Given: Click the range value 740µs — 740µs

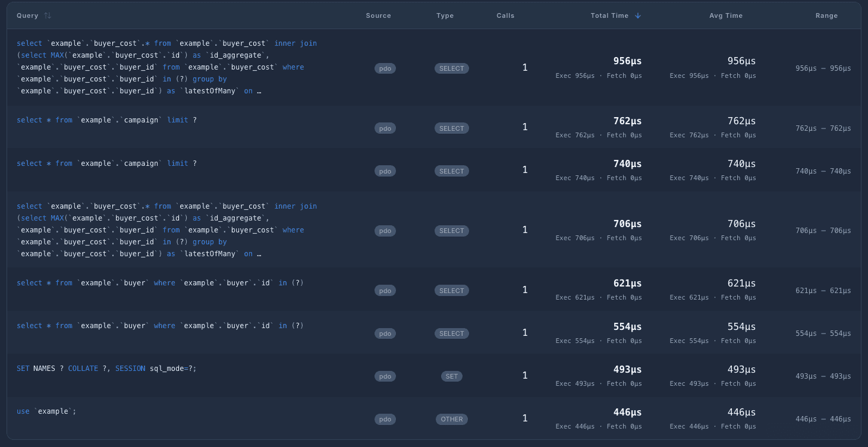Looking at the screenshot, I should click(823, 171).
